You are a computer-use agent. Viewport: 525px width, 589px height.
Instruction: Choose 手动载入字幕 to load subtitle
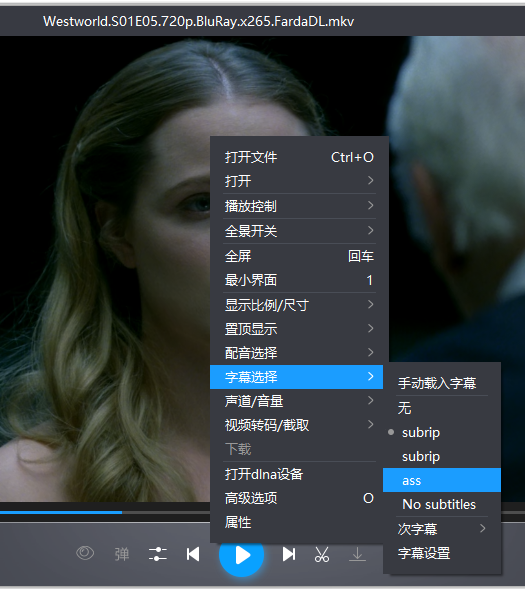click(442, 383)
